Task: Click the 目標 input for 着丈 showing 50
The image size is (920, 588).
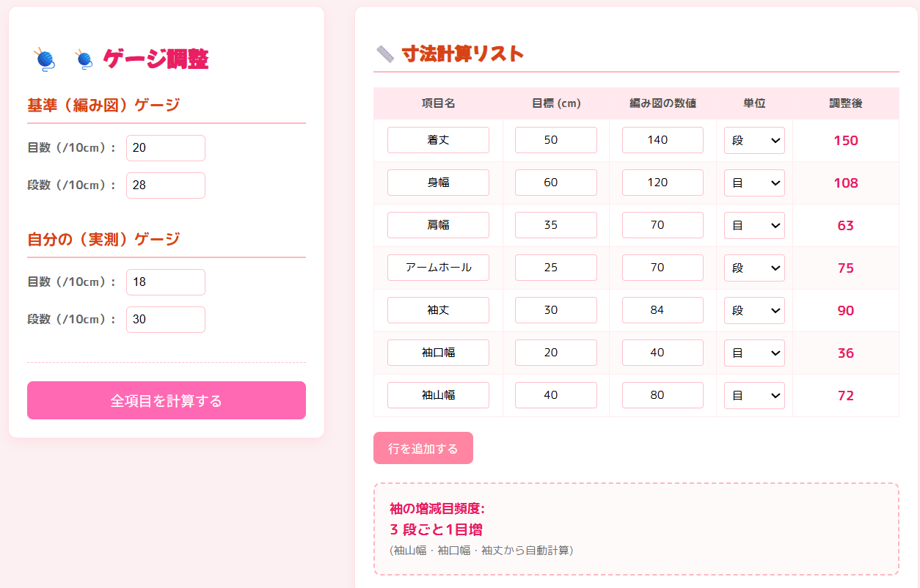Action: point(555,139)
